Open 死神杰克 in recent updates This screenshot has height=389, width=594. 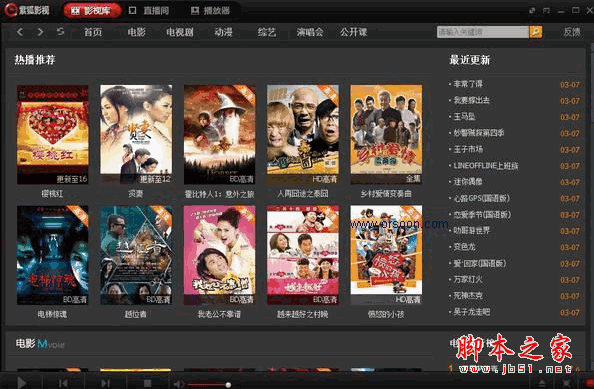468,295
